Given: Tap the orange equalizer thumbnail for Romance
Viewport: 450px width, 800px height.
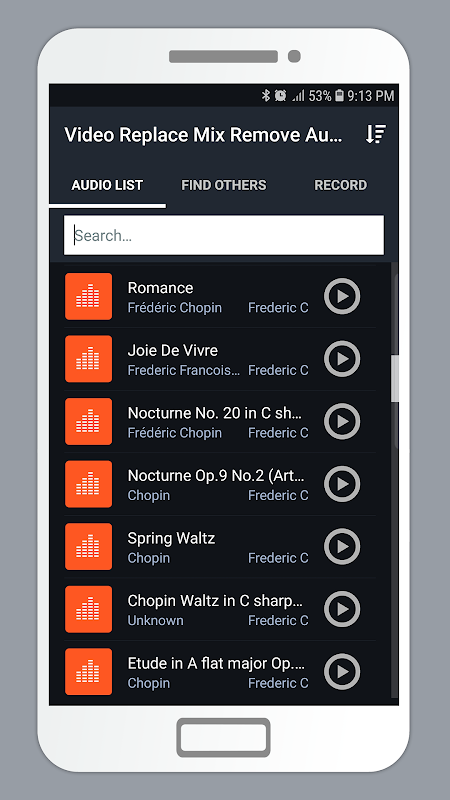Looking at the screenshot, I should tap(88, 296).
